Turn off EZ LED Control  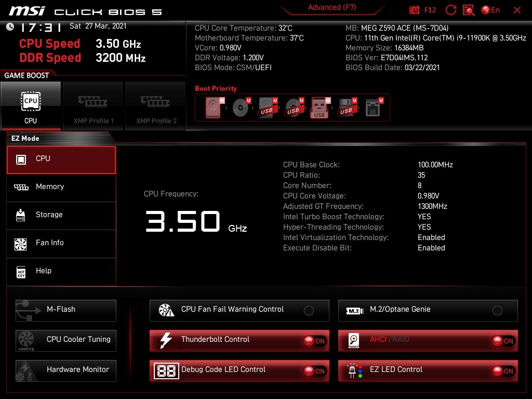click(503, 371)
